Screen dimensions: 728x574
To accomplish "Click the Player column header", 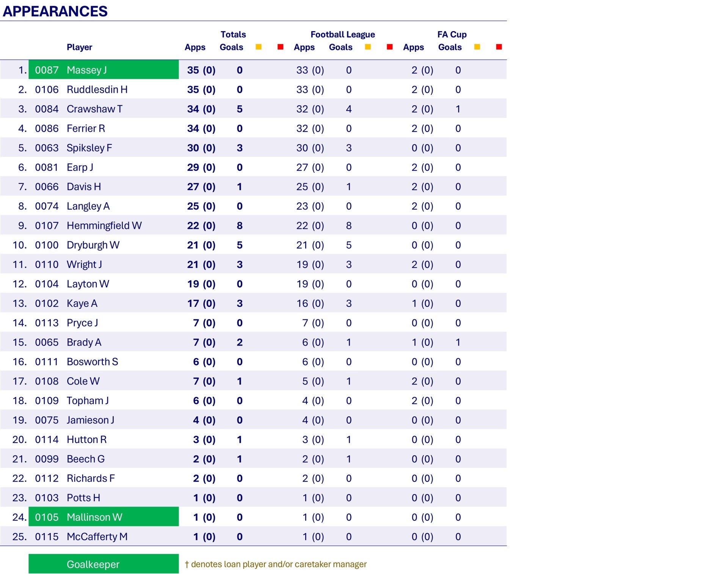I will 79,47.
